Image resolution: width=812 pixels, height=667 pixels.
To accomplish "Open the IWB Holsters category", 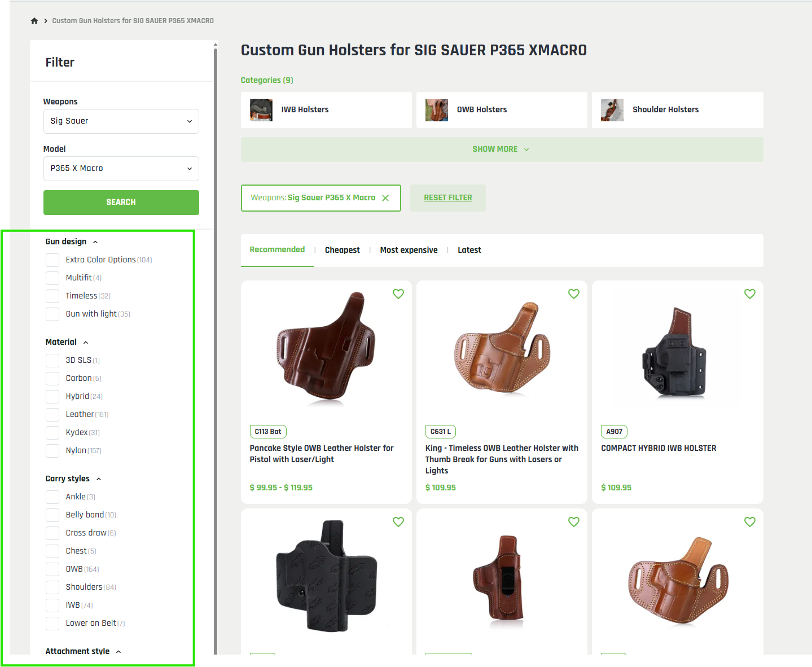I will 326,110.
